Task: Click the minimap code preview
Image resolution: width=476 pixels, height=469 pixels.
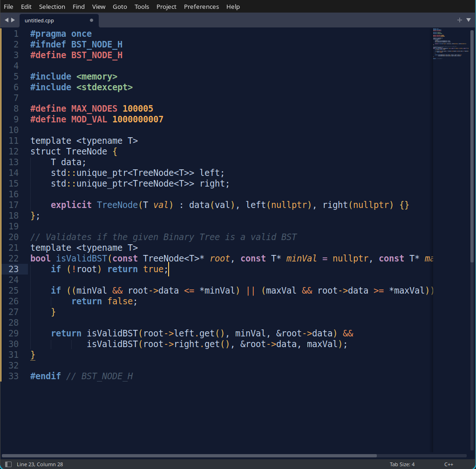Action: (451, 44)
